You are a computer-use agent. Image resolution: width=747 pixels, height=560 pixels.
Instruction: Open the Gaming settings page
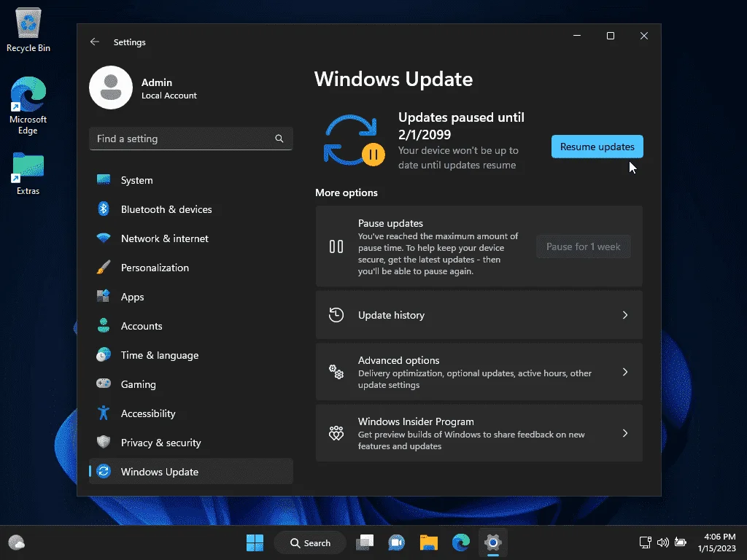pos(191,384)
